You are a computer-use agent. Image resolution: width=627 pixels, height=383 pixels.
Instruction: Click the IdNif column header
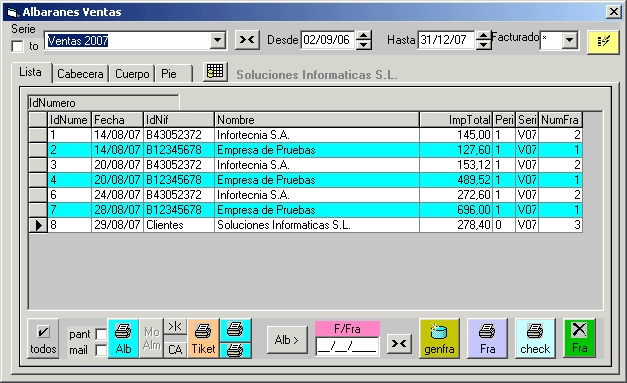coord(179,120)
